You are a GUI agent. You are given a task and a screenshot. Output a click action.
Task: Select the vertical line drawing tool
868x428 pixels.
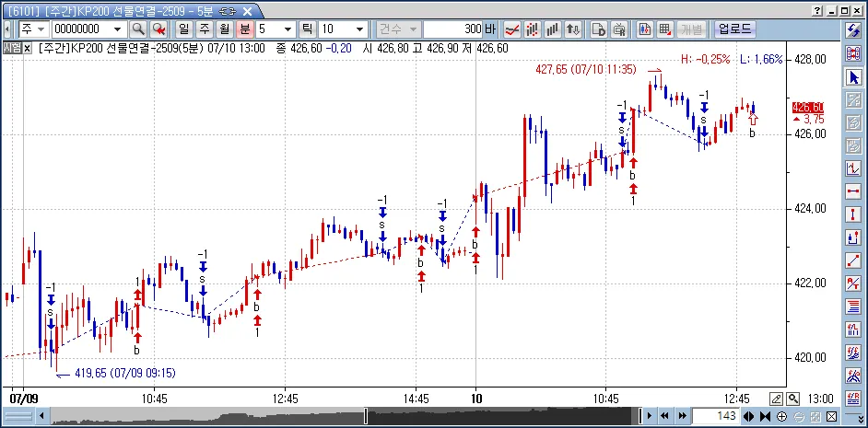853,214
